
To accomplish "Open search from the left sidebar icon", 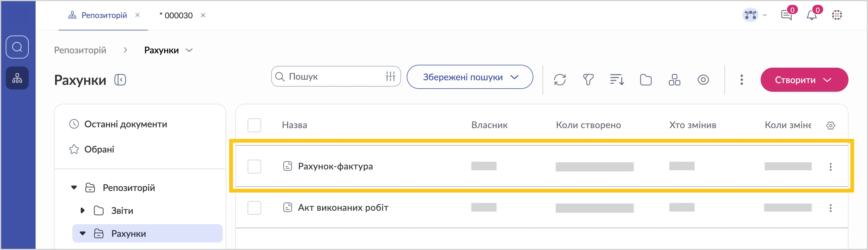I will (x=17, y=47).
